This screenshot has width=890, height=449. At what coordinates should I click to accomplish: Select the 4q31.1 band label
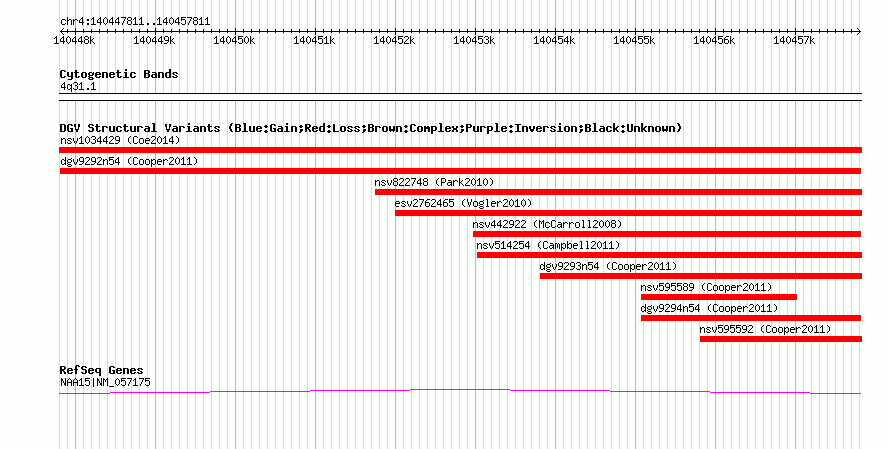pyautogui.click(x=78, y=86)
